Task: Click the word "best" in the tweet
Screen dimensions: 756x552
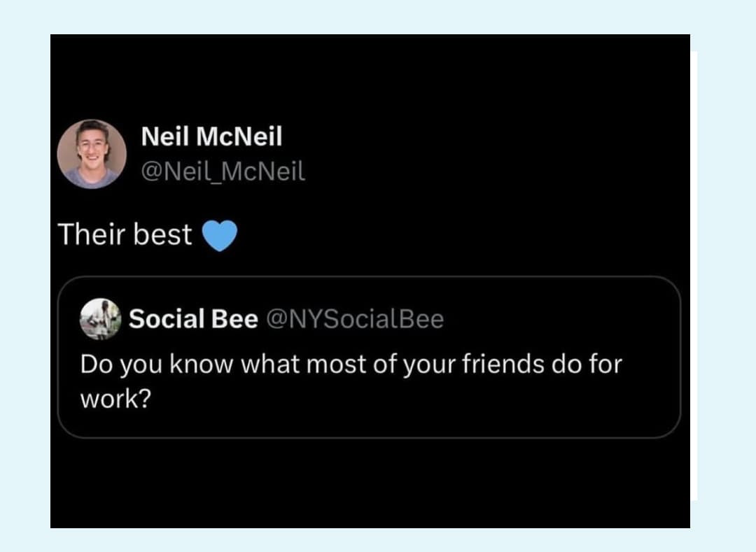Action: coord(162,235)
